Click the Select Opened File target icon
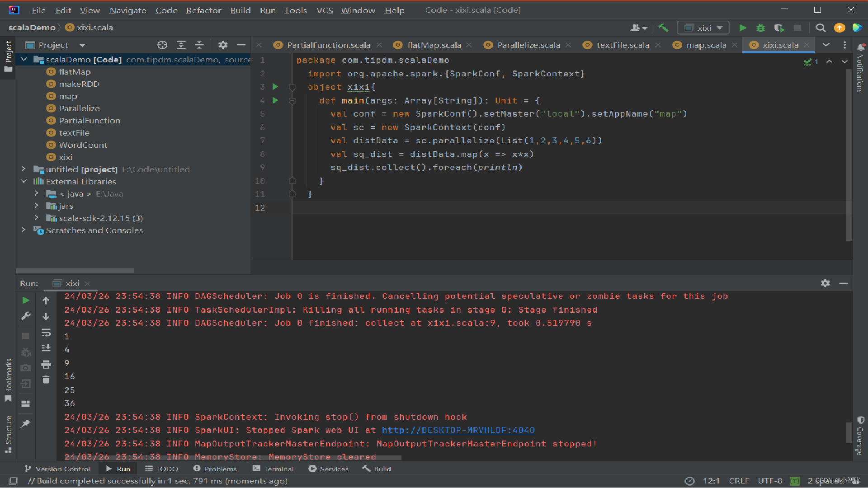This screenshot has width=868, height=488. [x=162, y=45]
